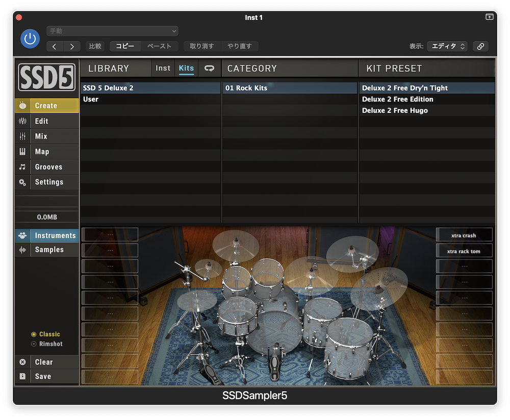Click the floor tom drum in kit
The image size is (510, 420).
point(350,349)
